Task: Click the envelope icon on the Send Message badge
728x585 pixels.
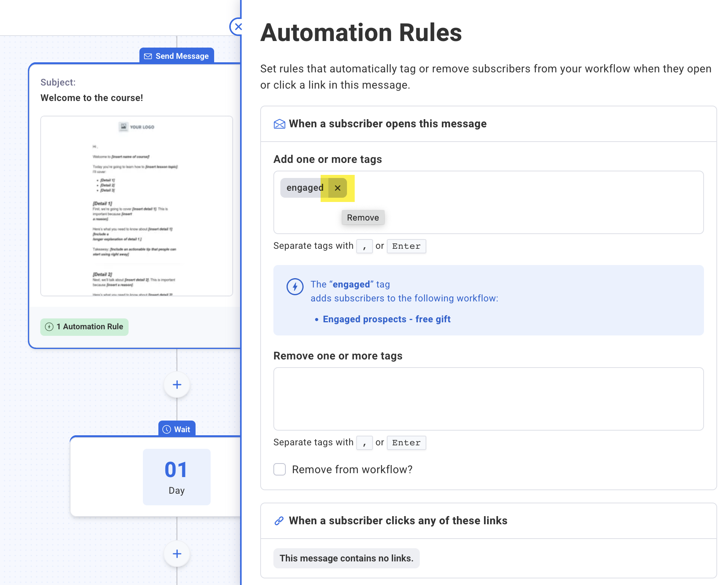Action: pyautogui.click(x=148, y=56)
